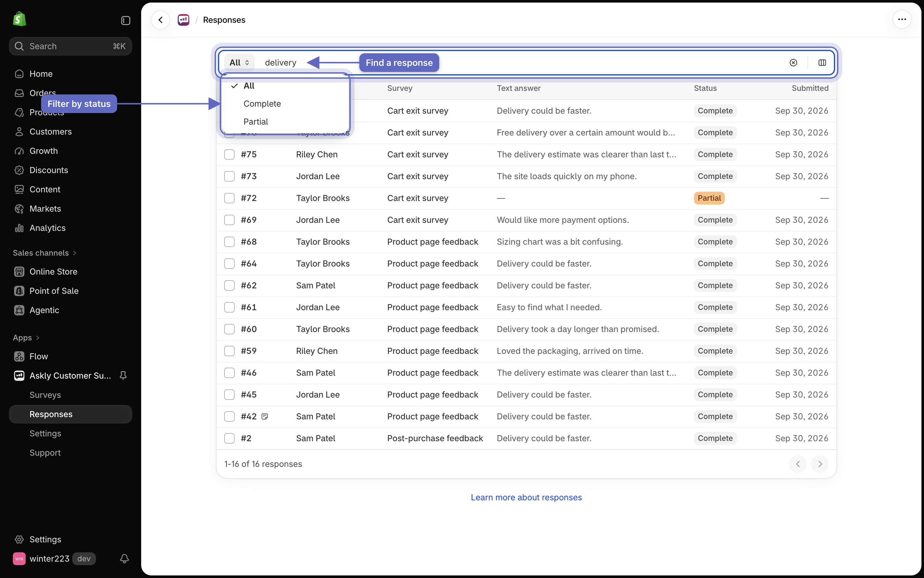Screen dimensions: 924x578
Task: Open Surveys under Askly app
Action: pos(71,395)
